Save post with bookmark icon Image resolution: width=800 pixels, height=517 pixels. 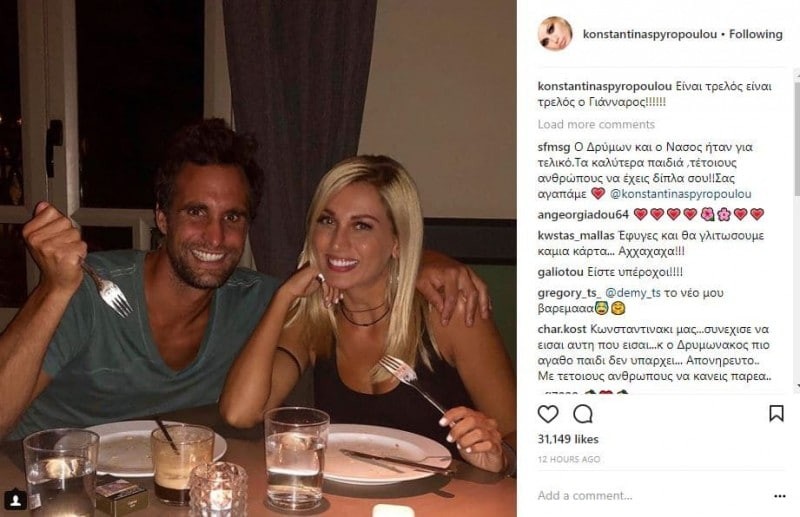pos(776,413)
